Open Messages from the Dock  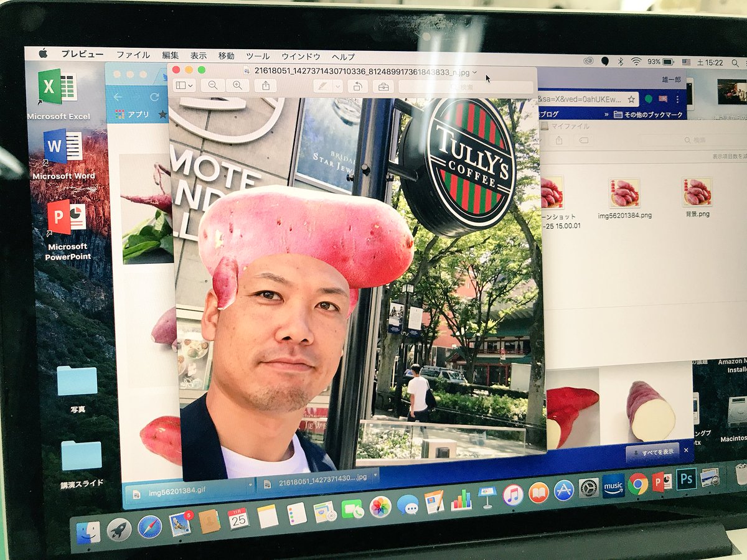[408, 504]
